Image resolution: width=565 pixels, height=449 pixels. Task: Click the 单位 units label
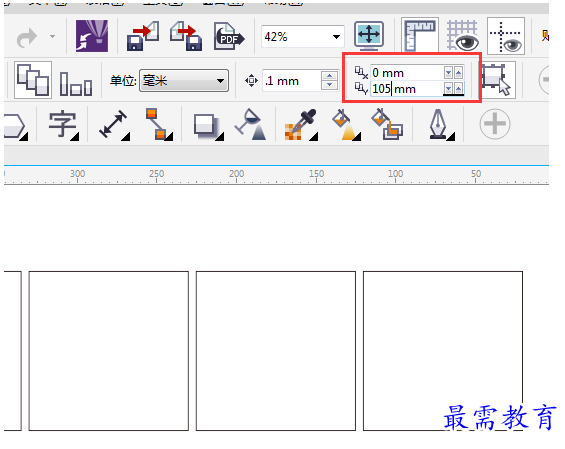pyautogui.click(x=123, y=81)
